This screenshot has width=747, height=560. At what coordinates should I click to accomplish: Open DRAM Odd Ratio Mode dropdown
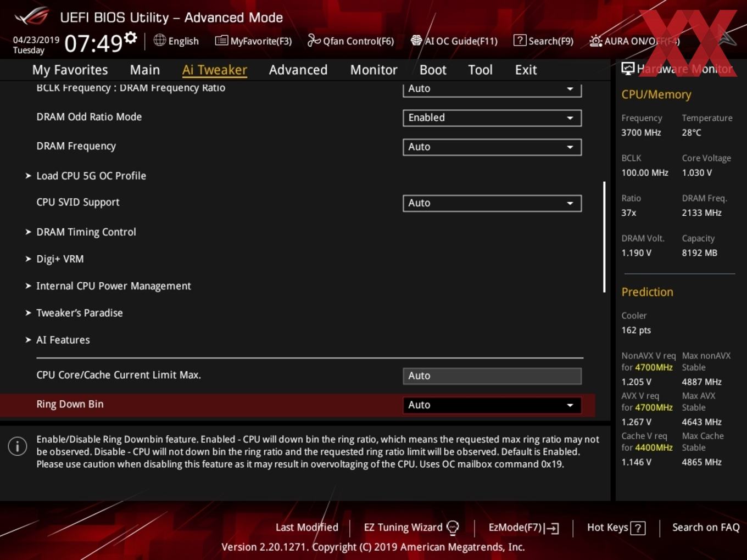click(492, 117)
